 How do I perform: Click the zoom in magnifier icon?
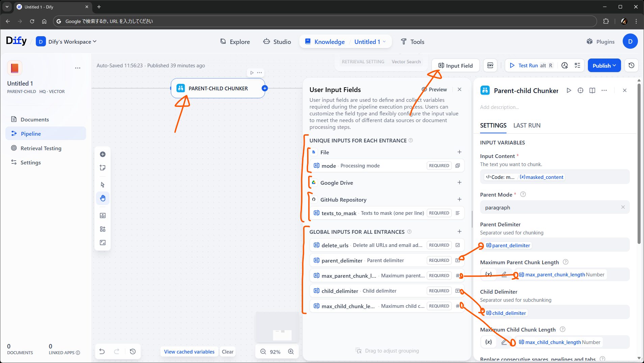pyautogui.click(x=291, y=351)
